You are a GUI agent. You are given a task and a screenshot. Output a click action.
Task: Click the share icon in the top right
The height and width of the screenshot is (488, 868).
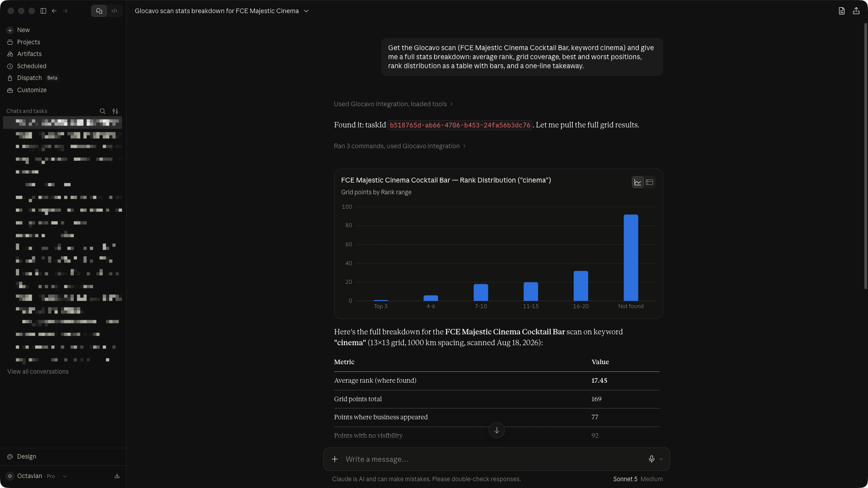point(856,11)
